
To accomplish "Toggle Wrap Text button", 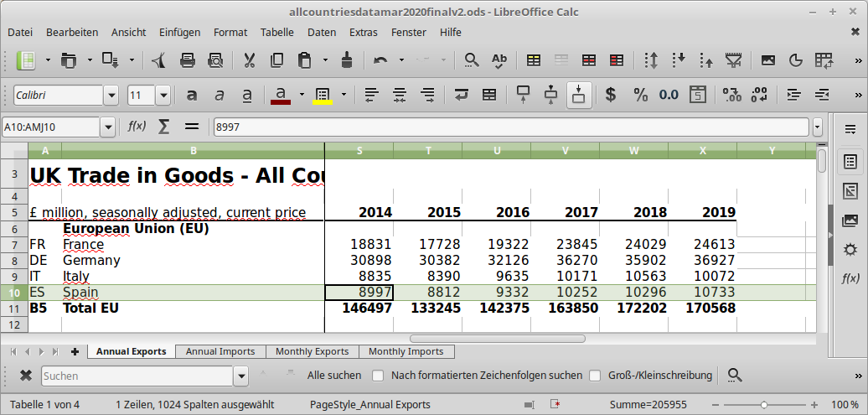I will [x=461, y=95].
